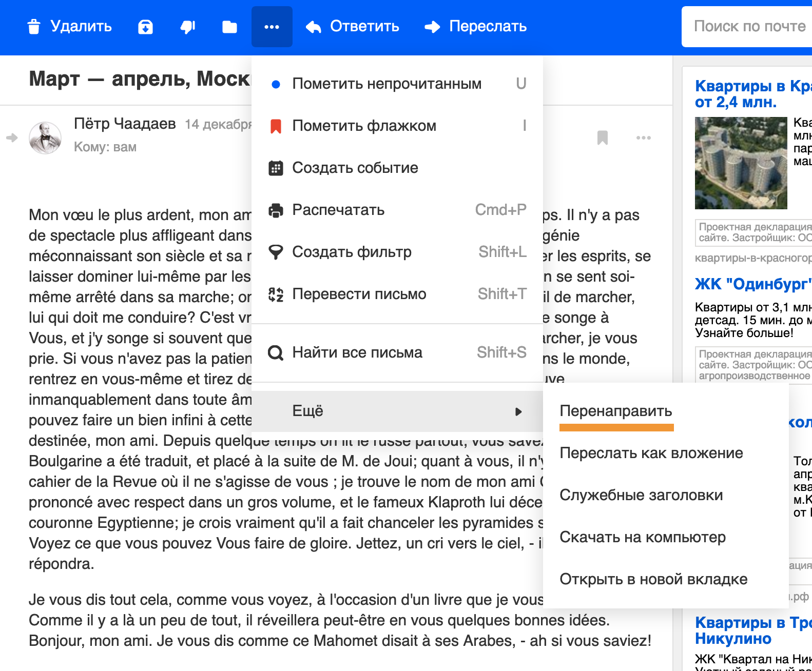Screen dimensions: 812x671
Task: Open the Квартиры от 2,4 млн ad link
Action: point(753,94)
